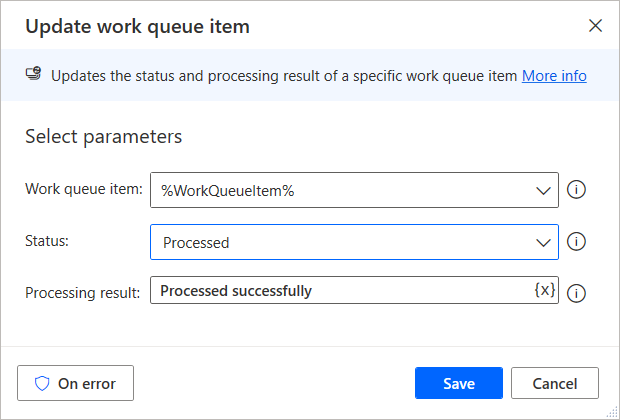Expand the Status dropdown chevron
Image resolution: width=620 pixels, height=420 pixels.
543,243
